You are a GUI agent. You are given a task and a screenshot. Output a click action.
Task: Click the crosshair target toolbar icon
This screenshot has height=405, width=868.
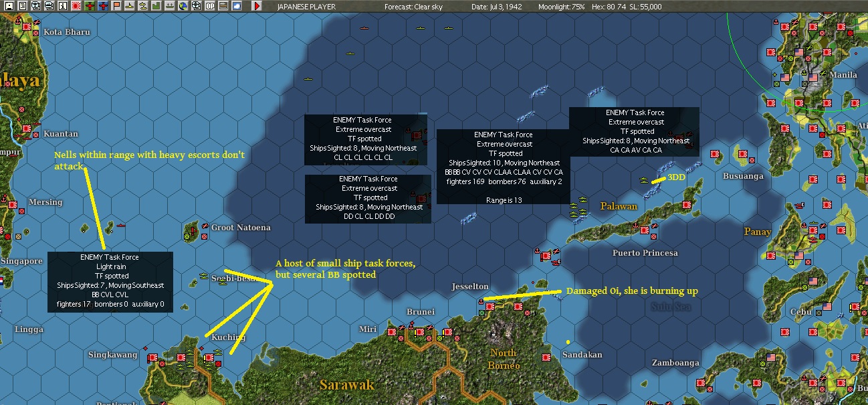coord(197,6)
